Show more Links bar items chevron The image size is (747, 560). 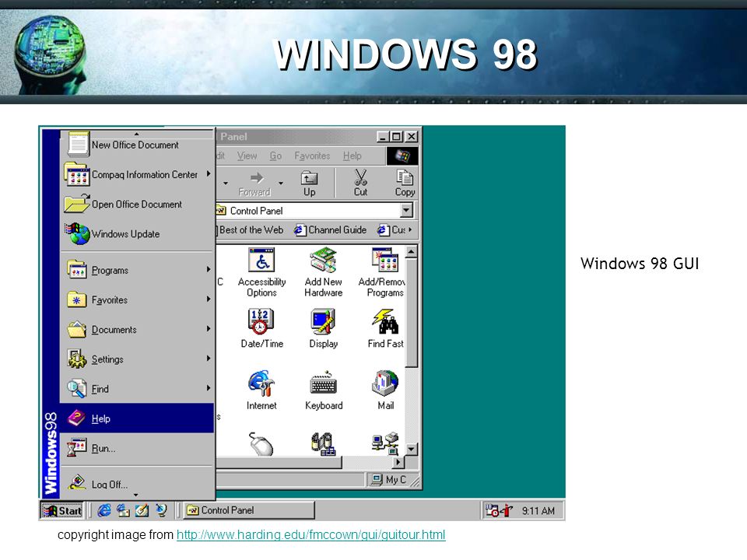pyautogui.click(x=410, y=229)
